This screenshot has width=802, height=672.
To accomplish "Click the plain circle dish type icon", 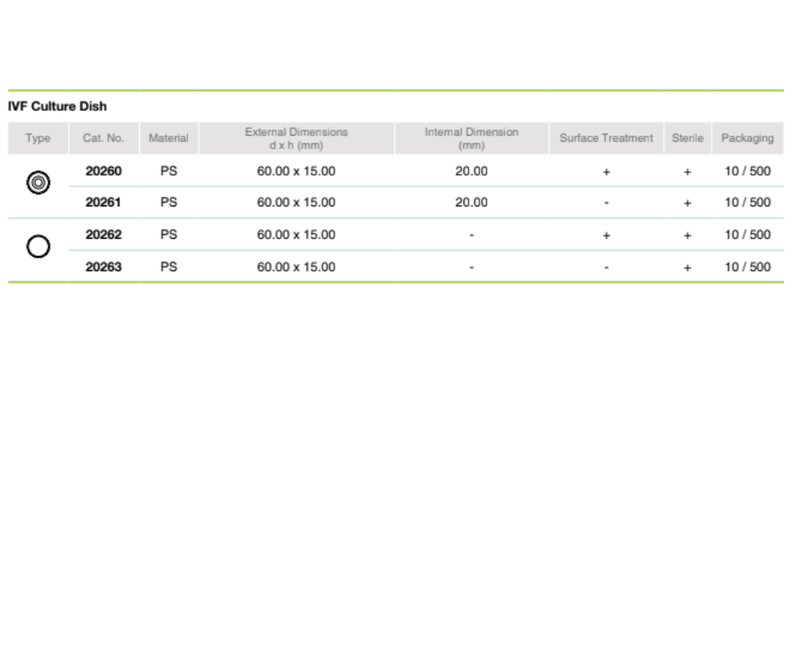I will 38,246.
